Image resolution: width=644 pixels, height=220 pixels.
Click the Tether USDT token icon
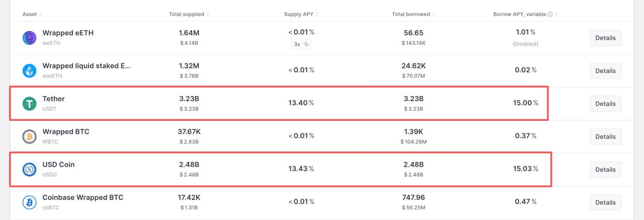pos(30,104)
